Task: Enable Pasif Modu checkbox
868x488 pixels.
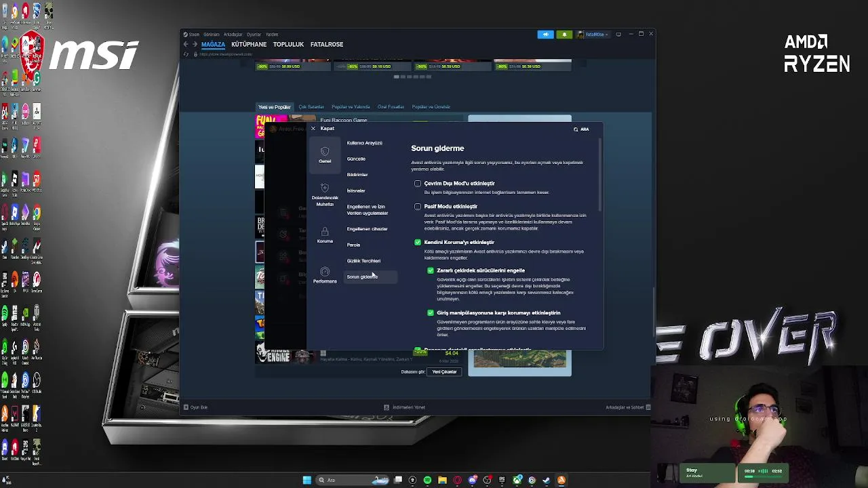Action: tap(418, 207)
